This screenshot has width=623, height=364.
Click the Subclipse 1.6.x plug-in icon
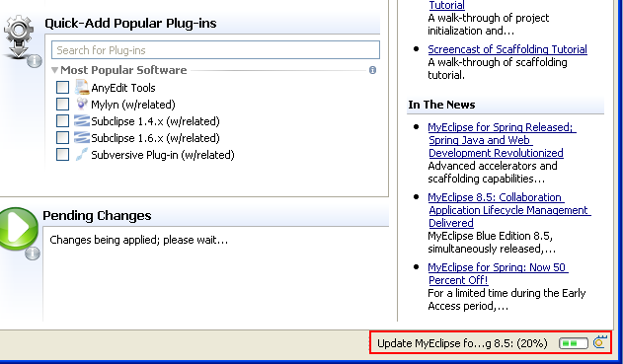pyautogui.click(x=81, y=137)
